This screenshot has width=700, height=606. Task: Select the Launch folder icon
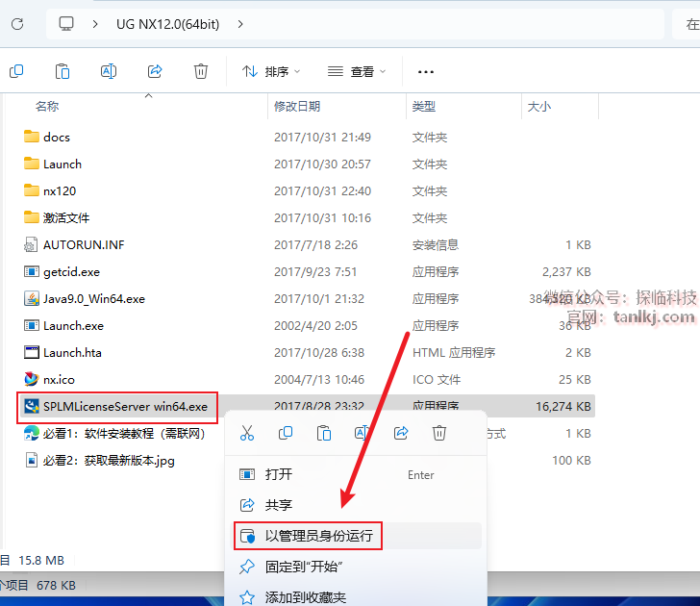coord(31,164)
